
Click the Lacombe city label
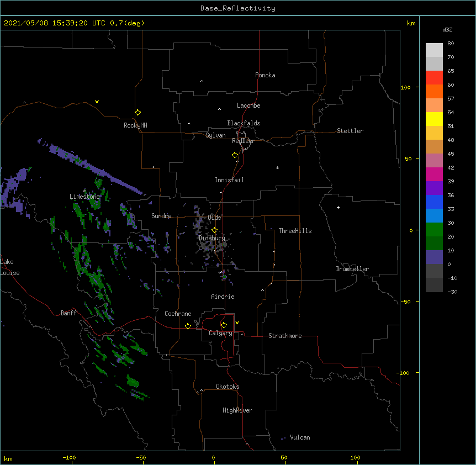248,105
